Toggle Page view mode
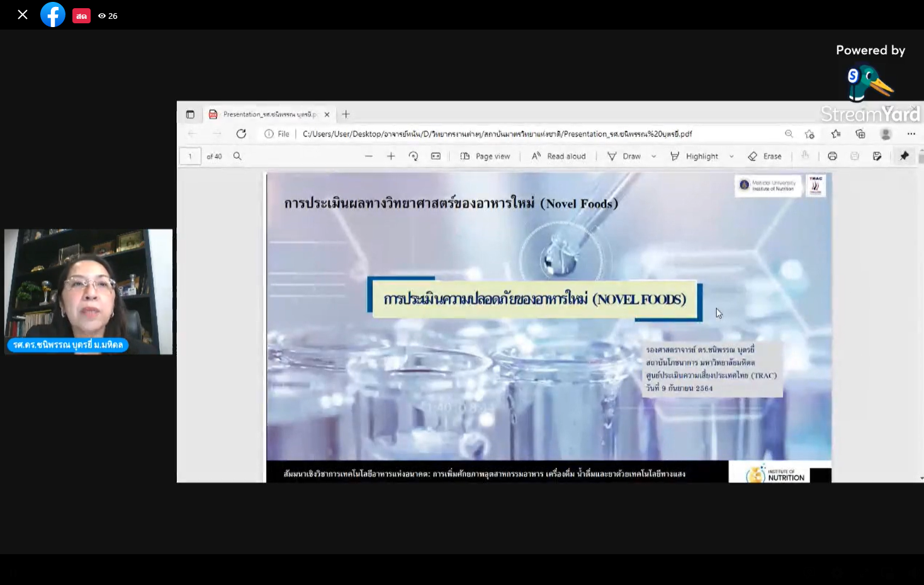Image resolution: width=924 pixels, height=585 pixels. (x=485, y=156)
